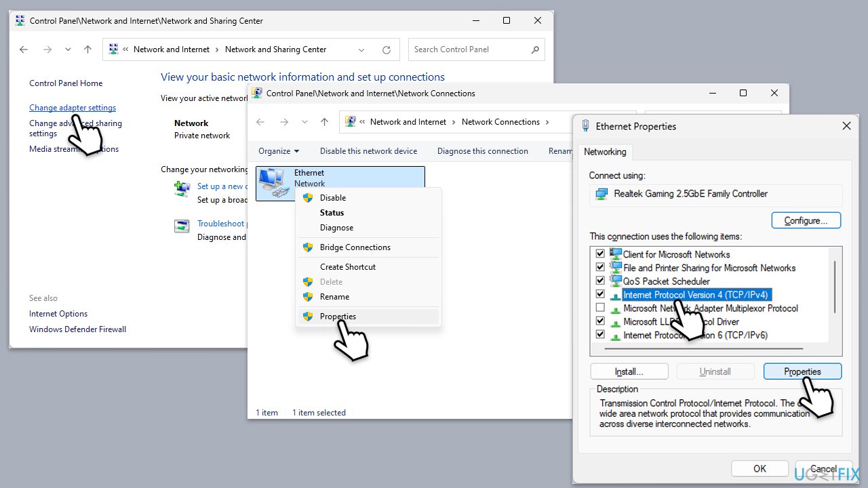This screenshot has width=868, height=488.
Task: Click Back arrow in Network Connections window
Action: (x=260, y=122)
